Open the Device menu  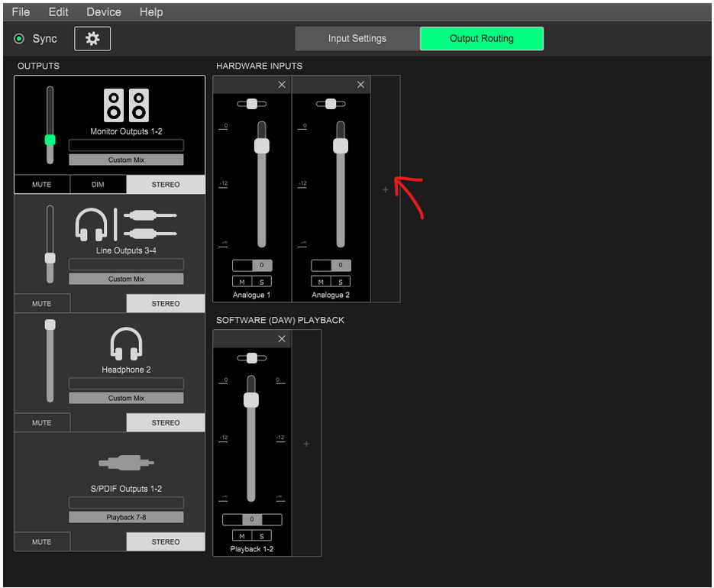[104, 12]
